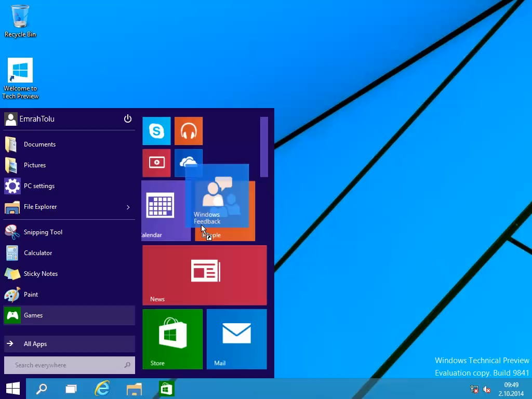The image size is (532, 399).
Task: Open File Explorer from taskbar
Action: point(134,389)
